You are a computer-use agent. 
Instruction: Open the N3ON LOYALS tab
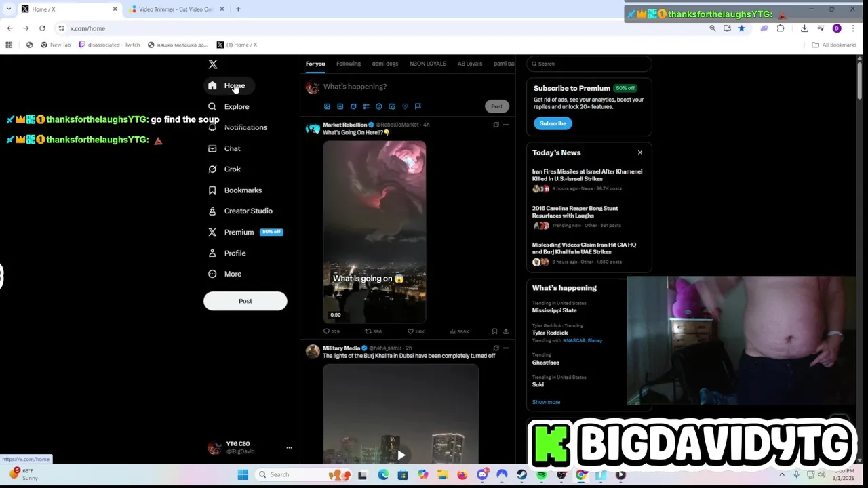428,64
